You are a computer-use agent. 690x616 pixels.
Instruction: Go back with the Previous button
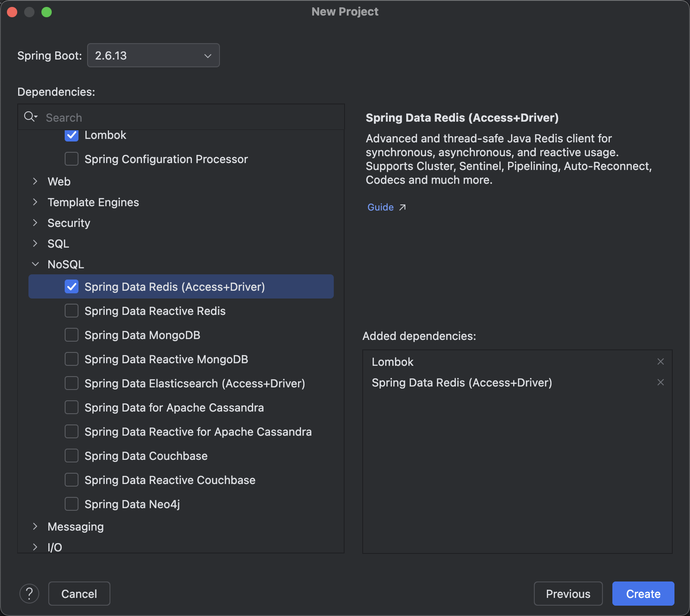click(568, 594)
